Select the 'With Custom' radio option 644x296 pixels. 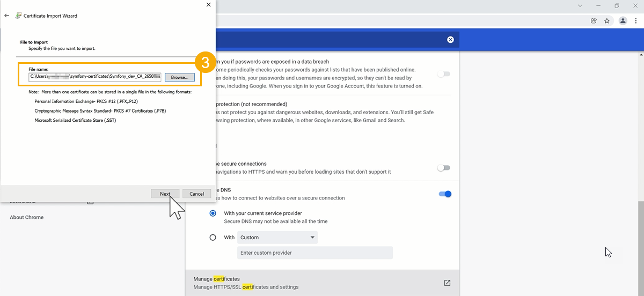coord(213,238)
